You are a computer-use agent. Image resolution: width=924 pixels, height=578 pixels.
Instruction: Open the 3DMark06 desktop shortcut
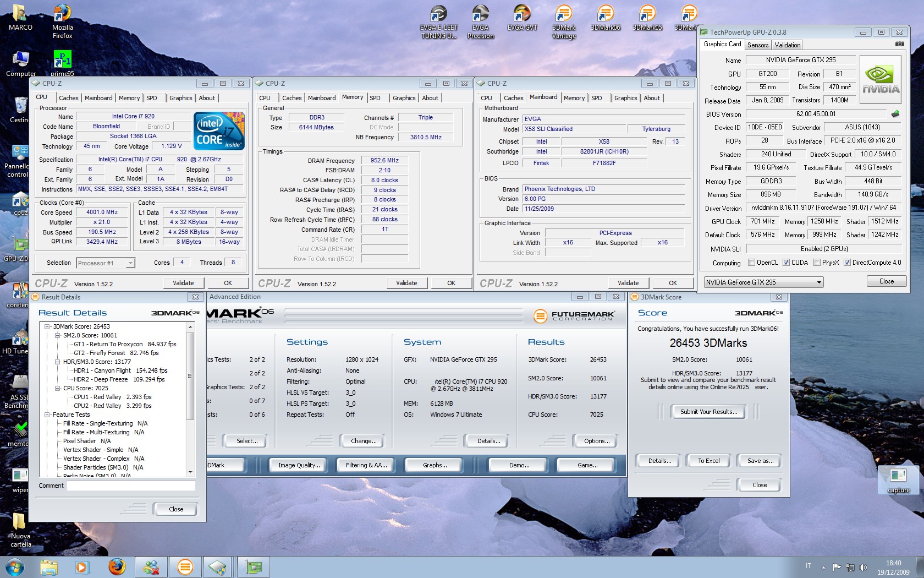pyautogui.click(x=606, y=18)
